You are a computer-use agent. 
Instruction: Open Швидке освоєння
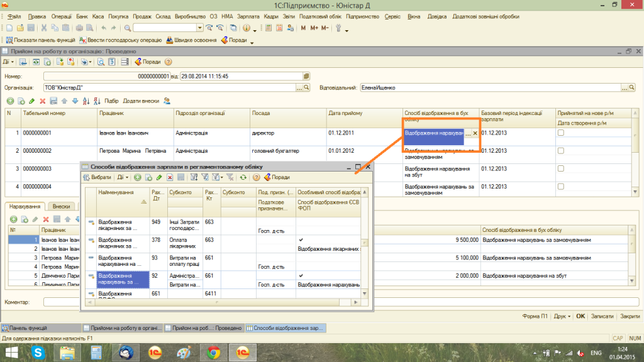coord(191,40)
